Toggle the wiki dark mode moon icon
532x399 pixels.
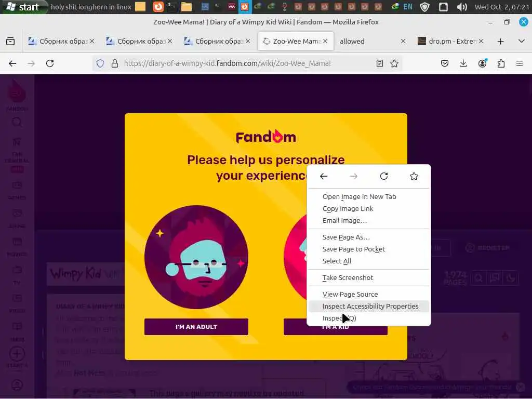pos(511,278)
